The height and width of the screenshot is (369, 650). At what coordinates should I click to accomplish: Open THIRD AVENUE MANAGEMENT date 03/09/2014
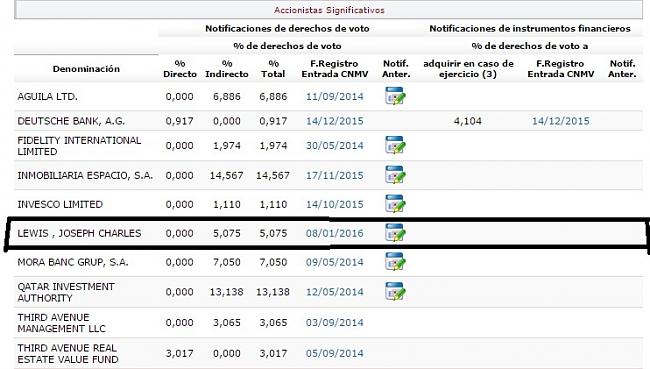335,323
